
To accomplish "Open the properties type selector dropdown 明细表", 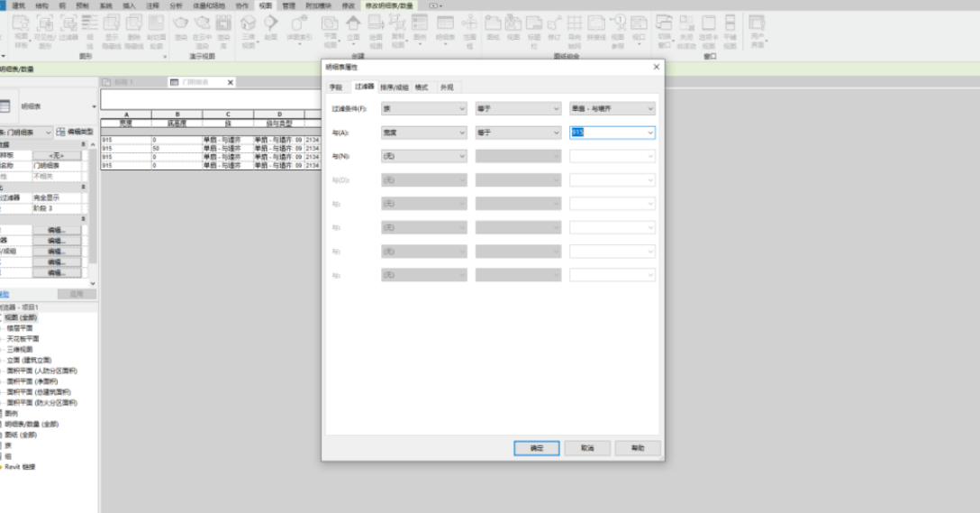I will pyautogui.click(x=49, y=106).
